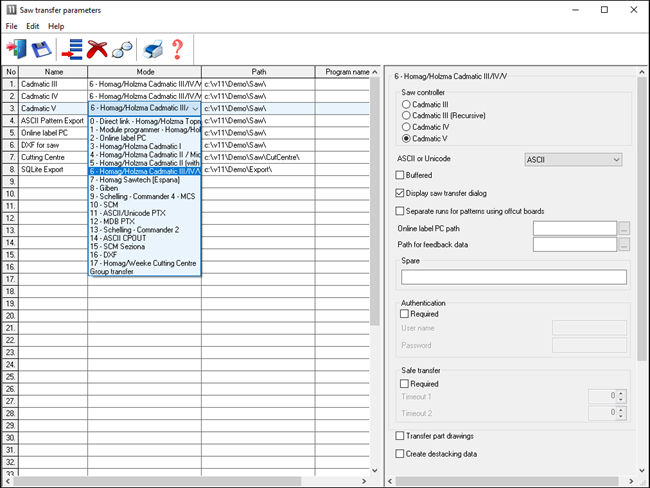Screen dimensions: 650x488
Task: Open help with the question mark icon
Action: (177, 48)
